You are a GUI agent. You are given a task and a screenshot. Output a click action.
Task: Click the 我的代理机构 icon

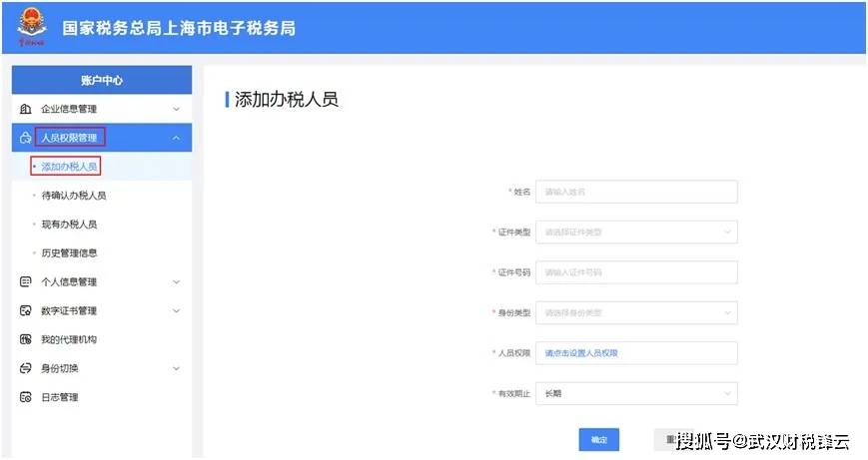click(25, 339)
